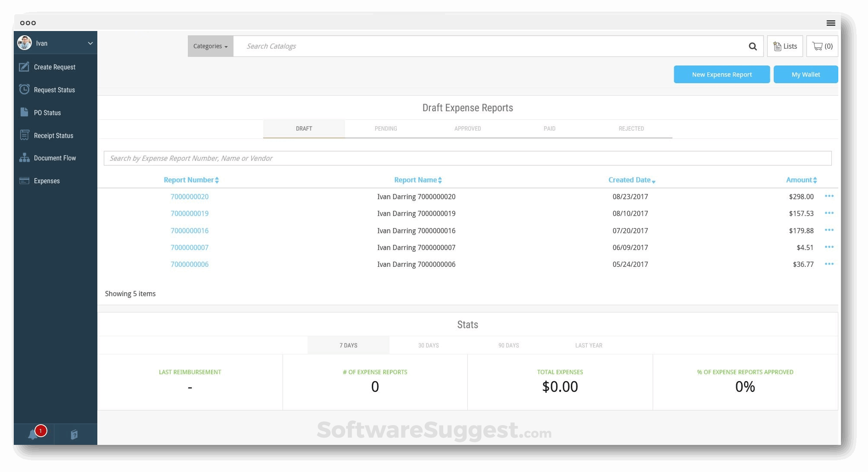The width and height of the screenshot is (868, 472).
Task: Click the Create Request pencil icon
Action: coord(24,67)
